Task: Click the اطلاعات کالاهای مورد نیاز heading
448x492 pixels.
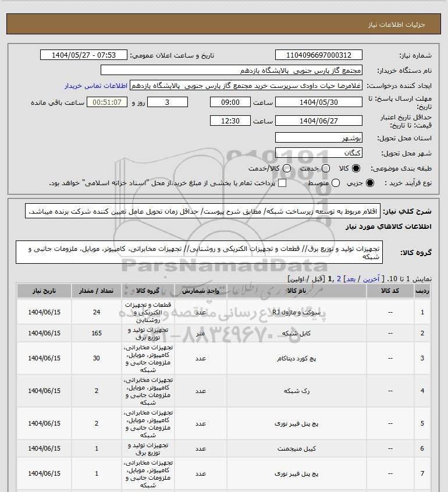Action: 389,226
